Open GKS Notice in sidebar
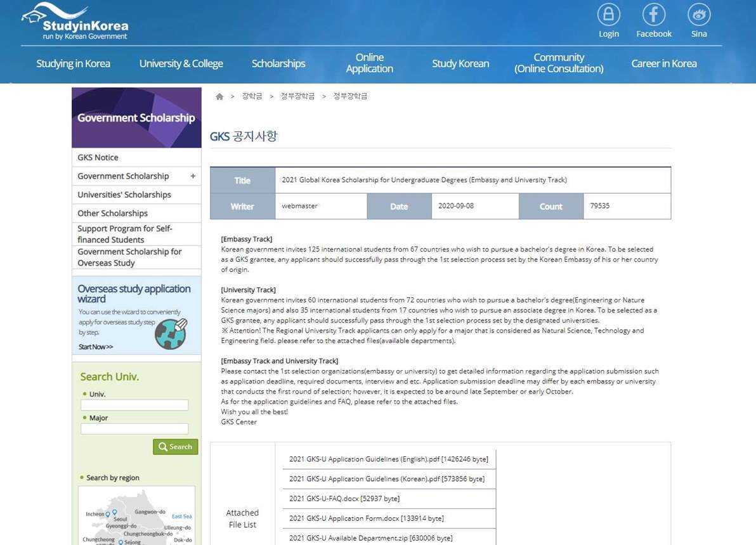The image size is (756, 545). click(x=98, y=157)
